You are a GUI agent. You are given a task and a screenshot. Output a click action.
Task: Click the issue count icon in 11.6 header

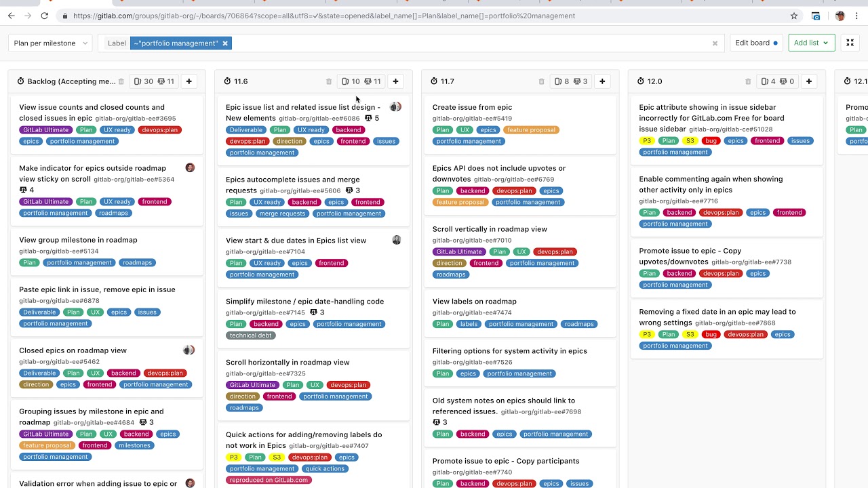tap(345, 81)
